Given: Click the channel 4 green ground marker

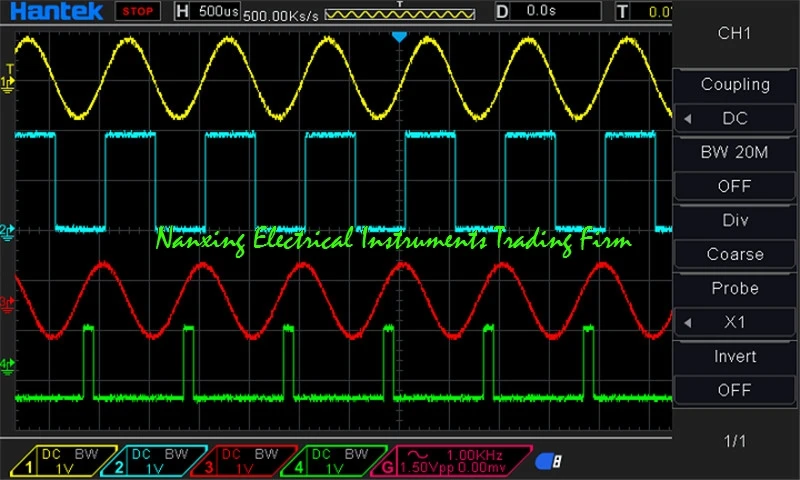Looking at the screenshot, I should pyautogui.click(x=7, y=366).
